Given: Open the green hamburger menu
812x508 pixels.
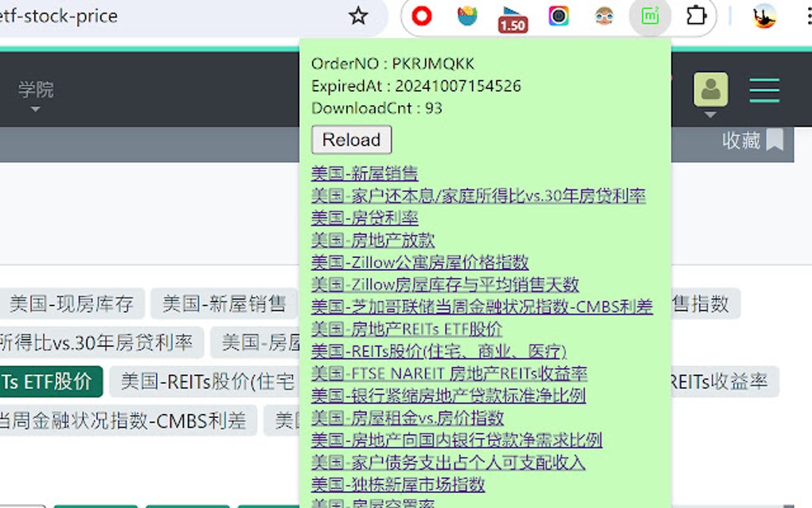Looking at the screenshot, I should pos(764,90).
